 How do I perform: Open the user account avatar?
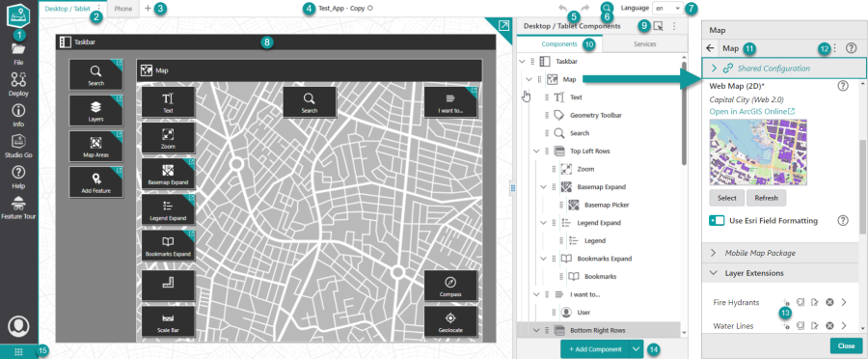pyautogui.click(x=19, y=326)
